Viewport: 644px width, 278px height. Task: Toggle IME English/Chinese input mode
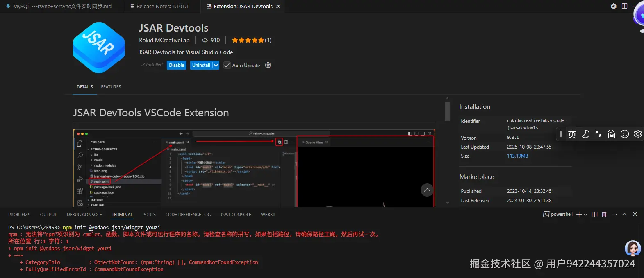click(x=572, y=134)
